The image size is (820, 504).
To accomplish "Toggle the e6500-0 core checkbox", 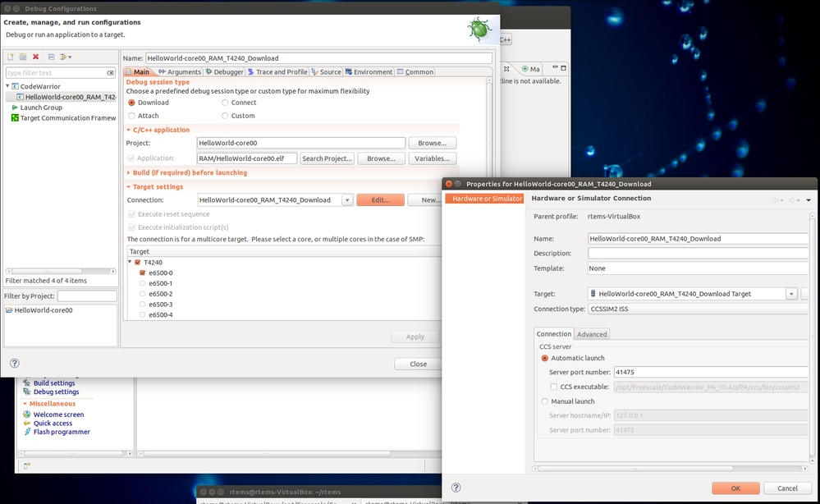I will coord(142,273).
